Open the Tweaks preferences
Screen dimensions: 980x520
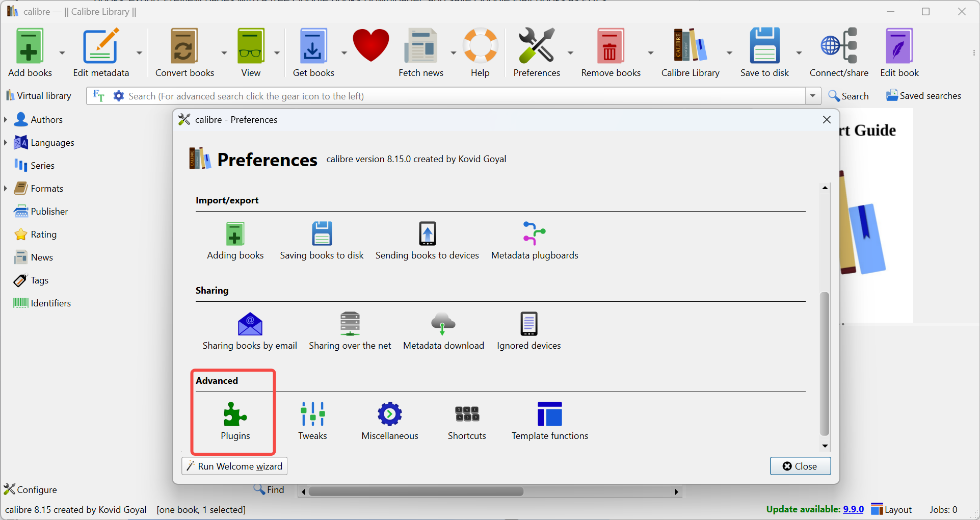click(312, 421)
